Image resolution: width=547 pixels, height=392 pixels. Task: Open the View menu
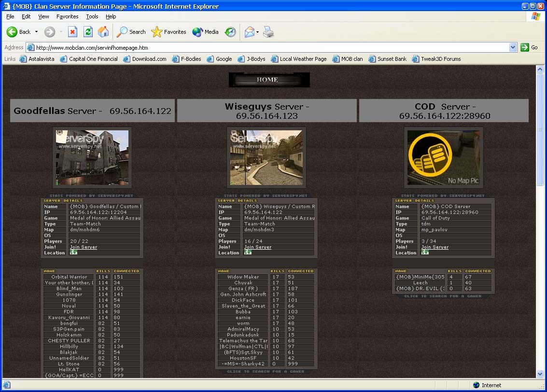tap(43, 16)
